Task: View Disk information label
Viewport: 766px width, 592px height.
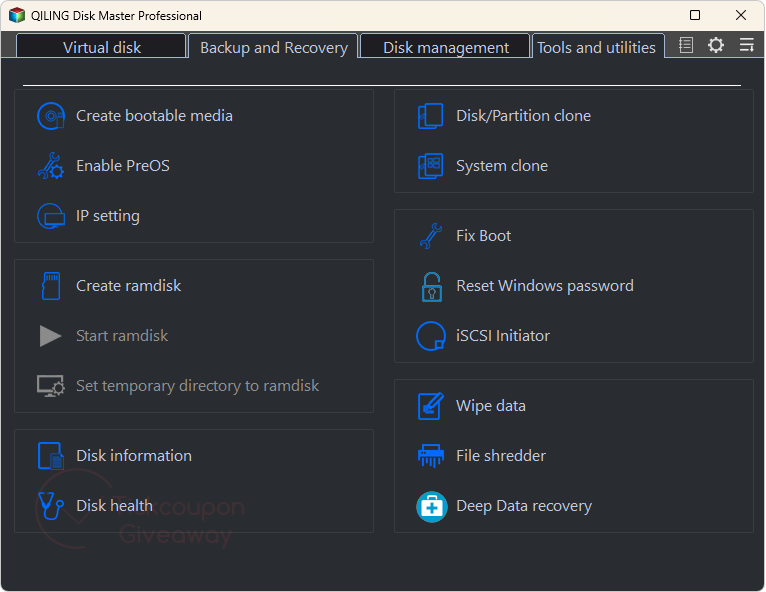Action: 134,455
